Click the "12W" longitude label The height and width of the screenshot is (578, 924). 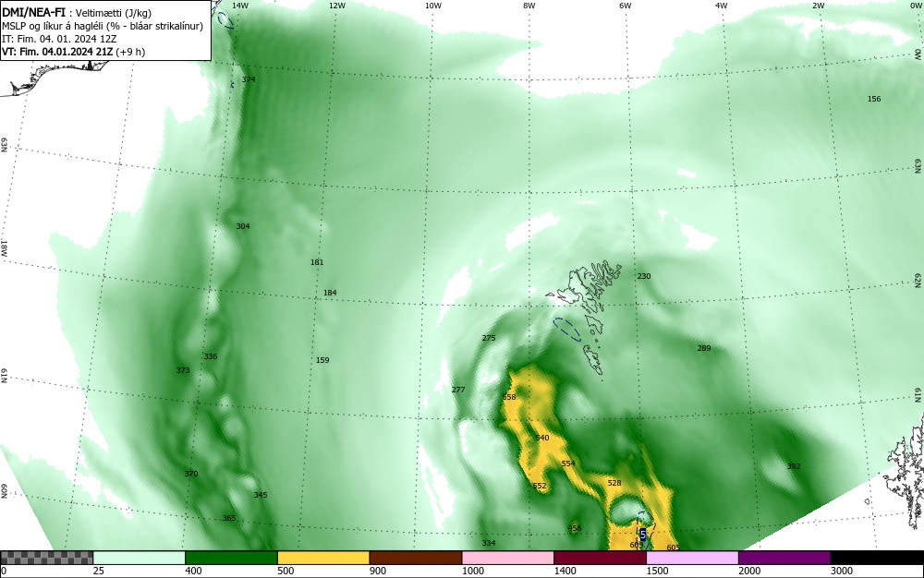click(336, 6)
